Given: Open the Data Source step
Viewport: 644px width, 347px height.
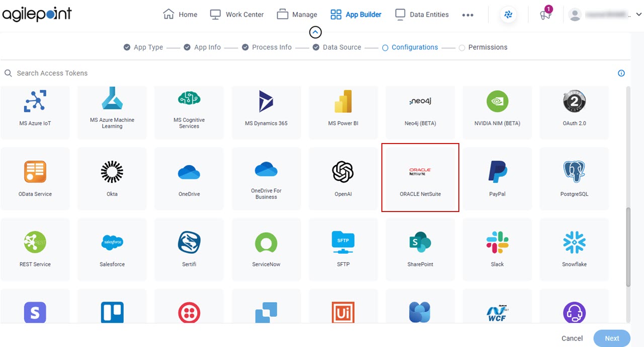Looking at the screenshot, I should [x=337, y=47].
